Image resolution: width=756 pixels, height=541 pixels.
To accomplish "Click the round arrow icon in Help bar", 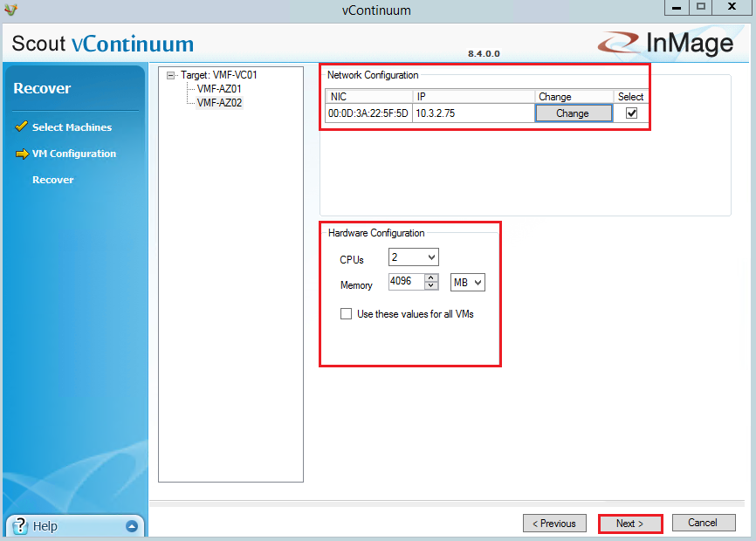I will pos(132,526).
